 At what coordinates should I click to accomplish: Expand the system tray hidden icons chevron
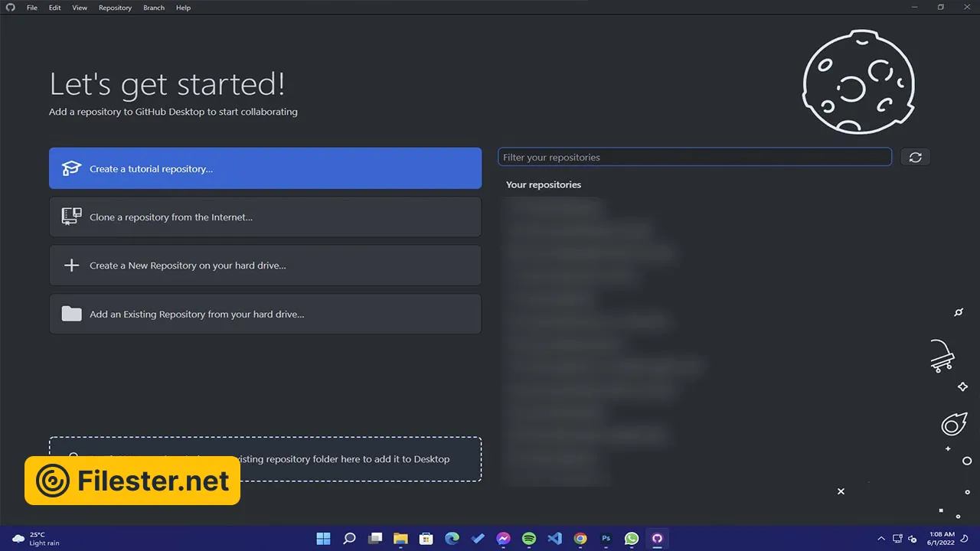[880, 539]
